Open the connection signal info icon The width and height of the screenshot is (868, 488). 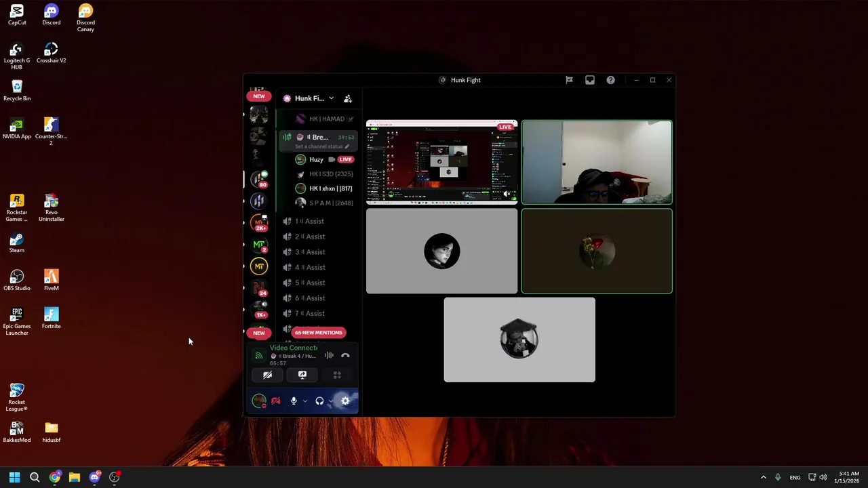click(258, 355)
